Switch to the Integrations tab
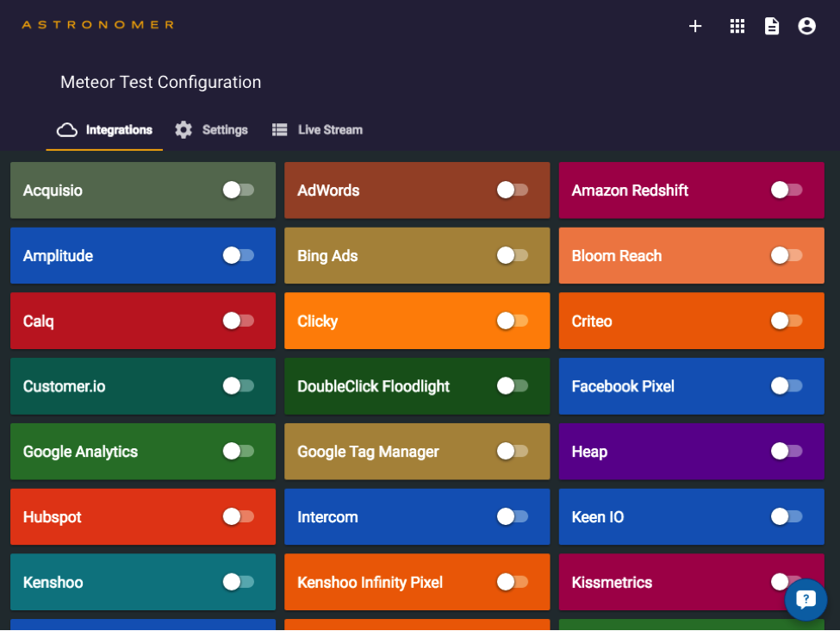The height and width of the screenshot is (631, 840). tap(104, 130)
